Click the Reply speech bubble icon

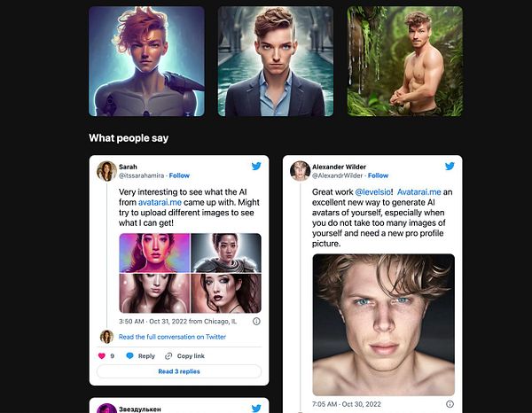129,355
